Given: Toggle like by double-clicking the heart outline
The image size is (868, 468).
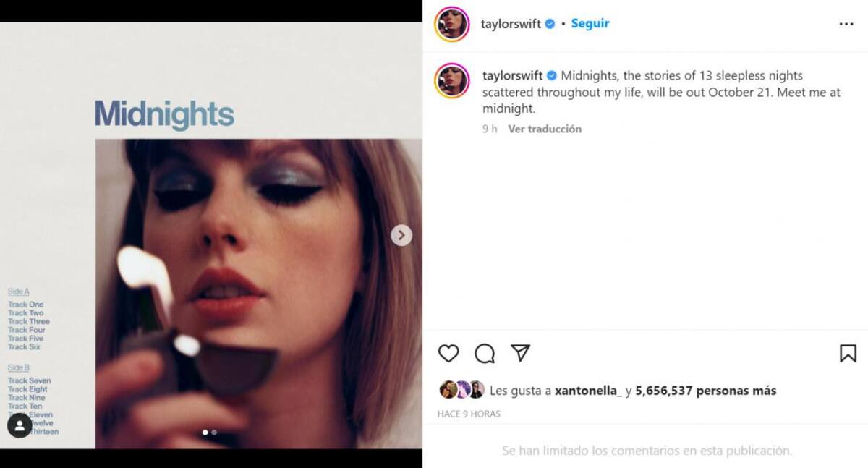Looking at the screenshot, I should pos(448,354).
